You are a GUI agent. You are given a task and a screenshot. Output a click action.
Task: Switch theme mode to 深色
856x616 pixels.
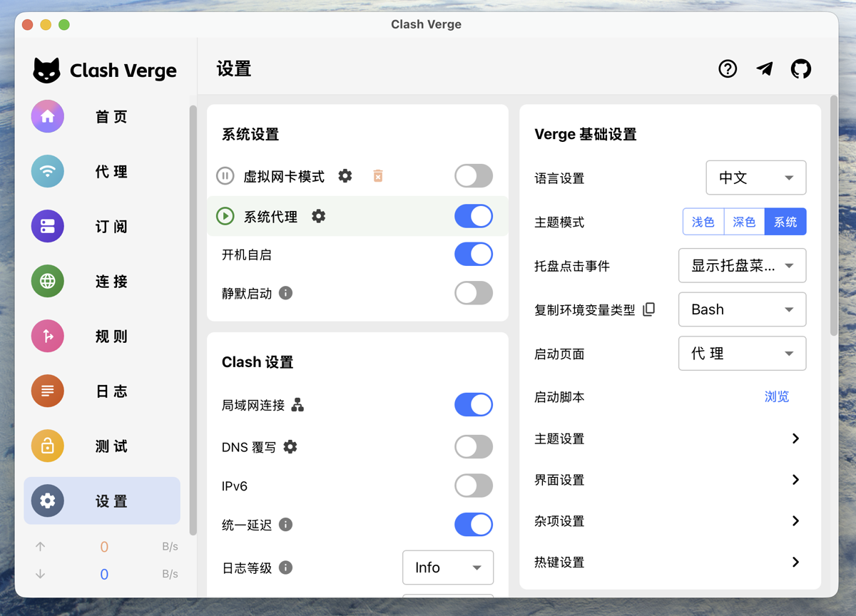pyautogui.click(x=743, y=222)
